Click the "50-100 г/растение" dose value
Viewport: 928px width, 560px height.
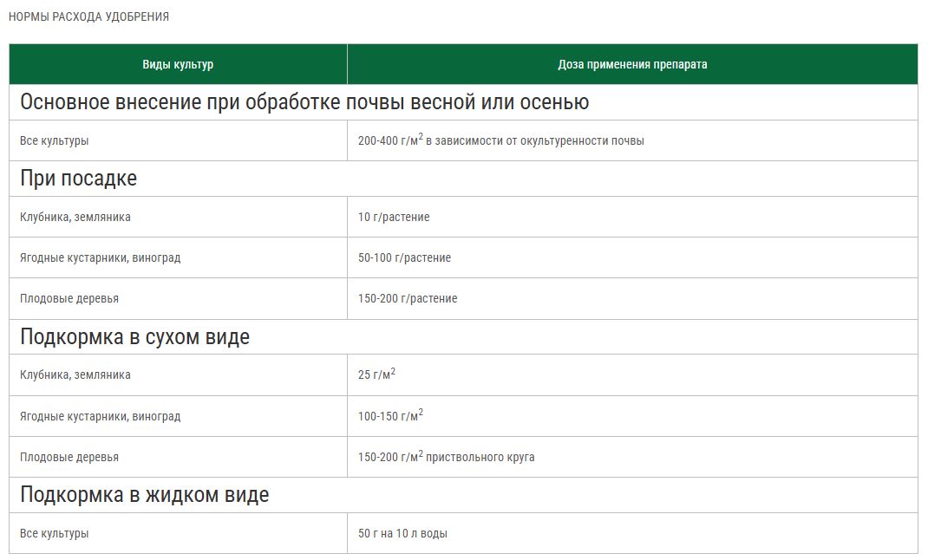pos(404,257)
